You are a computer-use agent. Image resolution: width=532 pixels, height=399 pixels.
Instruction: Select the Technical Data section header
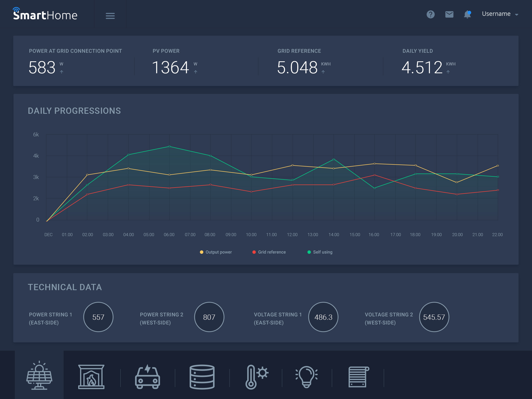[65, 287]
